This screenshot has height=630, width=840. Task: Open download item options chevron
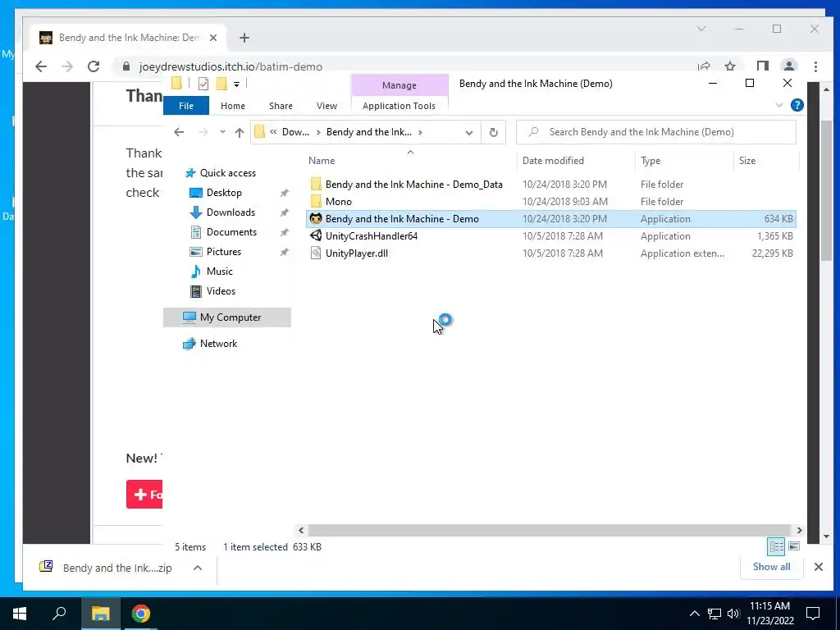(198, 568)
